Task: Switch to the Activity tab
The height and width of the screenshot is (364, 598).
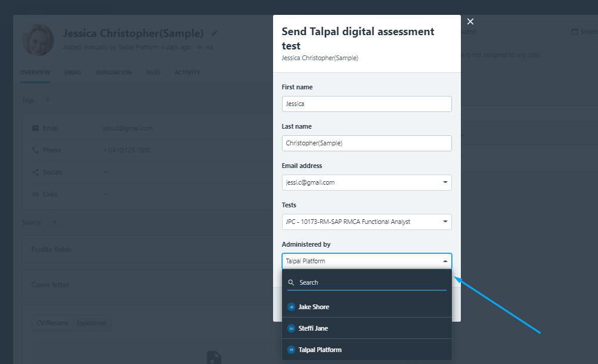Action: pyautogui.click(x=187, y=73)
